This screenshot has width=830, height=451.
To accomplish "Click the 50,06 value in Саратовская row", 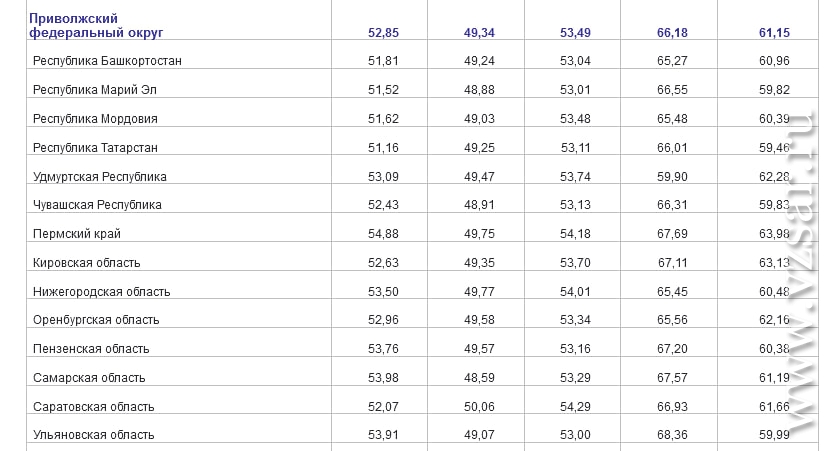I will pos(479,407).
